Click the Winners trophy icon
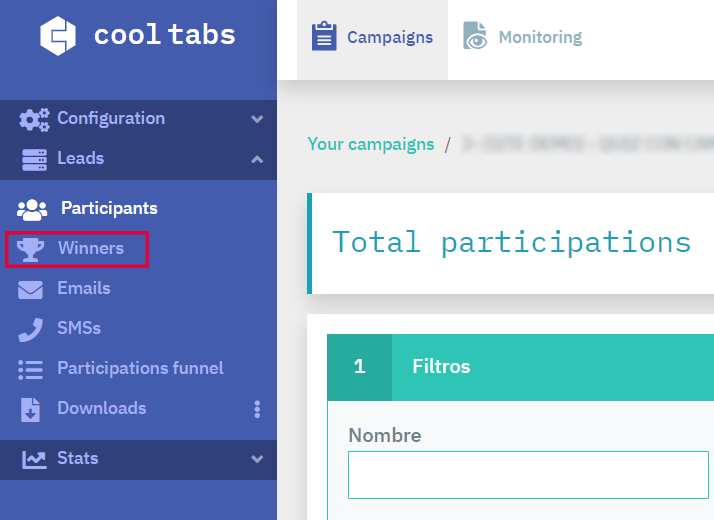Image resolution: width=714 pixels, height=520 pixels. click(x=30, y=249)
